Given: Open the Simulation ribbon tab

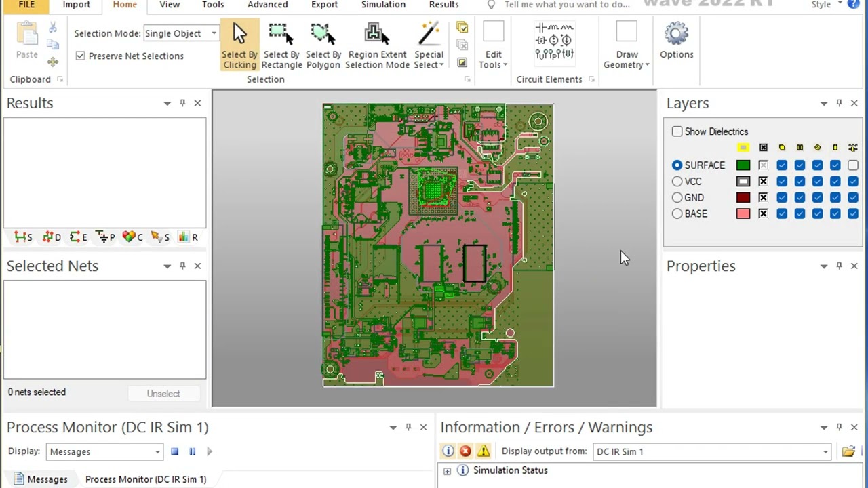Looking at the screenshot, I should point(383,5).
